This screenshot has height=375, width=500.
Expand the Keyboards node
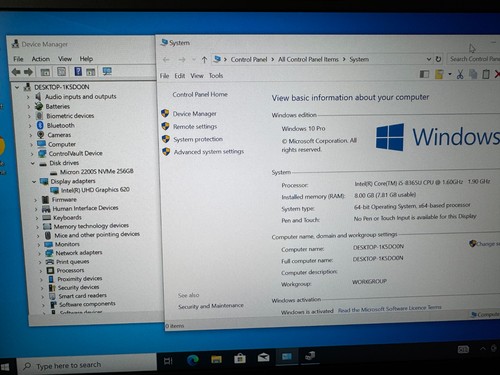pyautogui.click(x=37, y=218)
